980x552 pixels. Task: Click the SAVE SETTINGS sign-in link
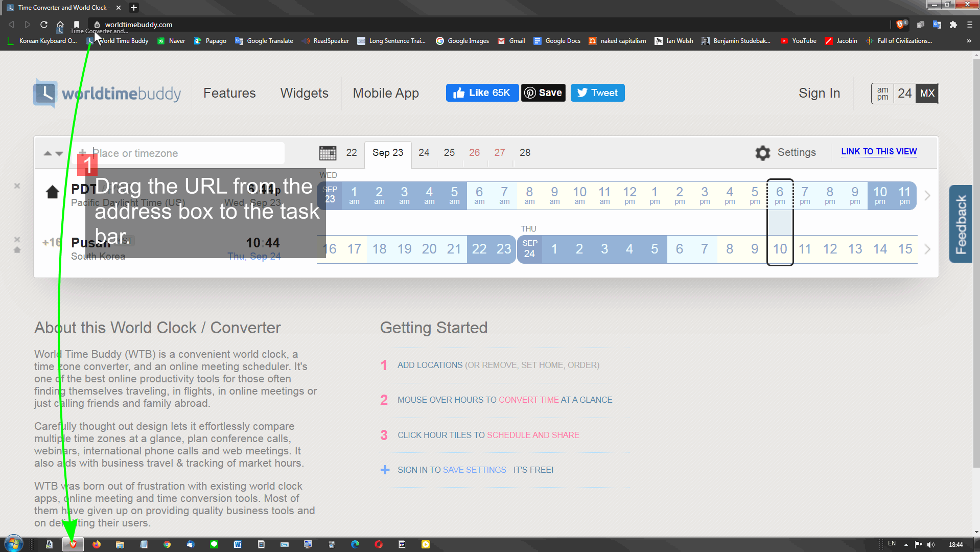(474, 470)
